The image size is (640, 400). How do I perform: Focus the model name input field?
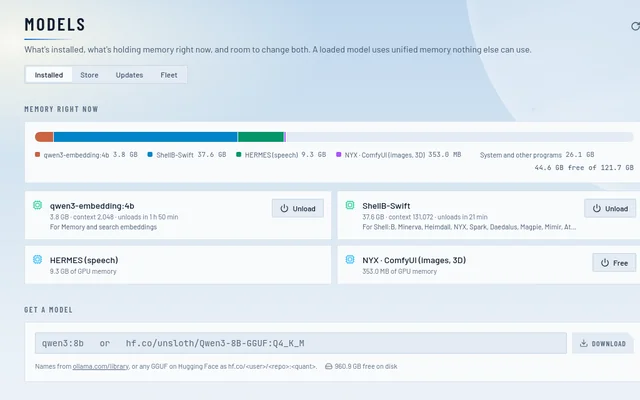(300, 343)
